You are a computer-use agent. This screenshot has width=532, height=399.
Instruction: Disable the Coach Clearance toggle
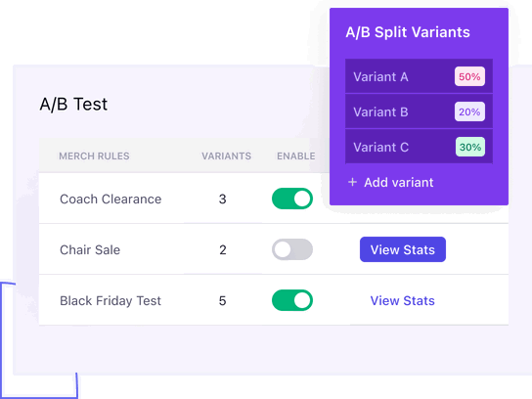(x=292, y=199)
